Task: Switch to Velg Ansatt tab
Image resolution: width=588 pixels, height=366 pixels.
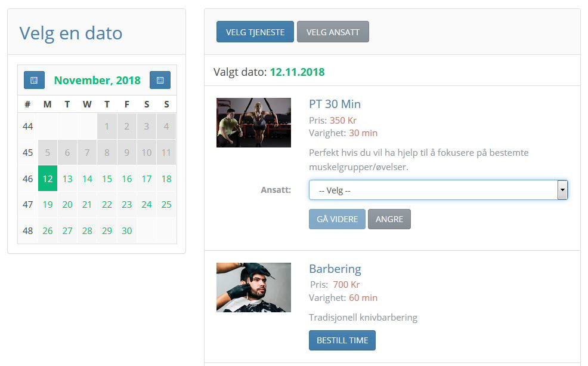Action: pyautogui.click(x=333, y=32)
